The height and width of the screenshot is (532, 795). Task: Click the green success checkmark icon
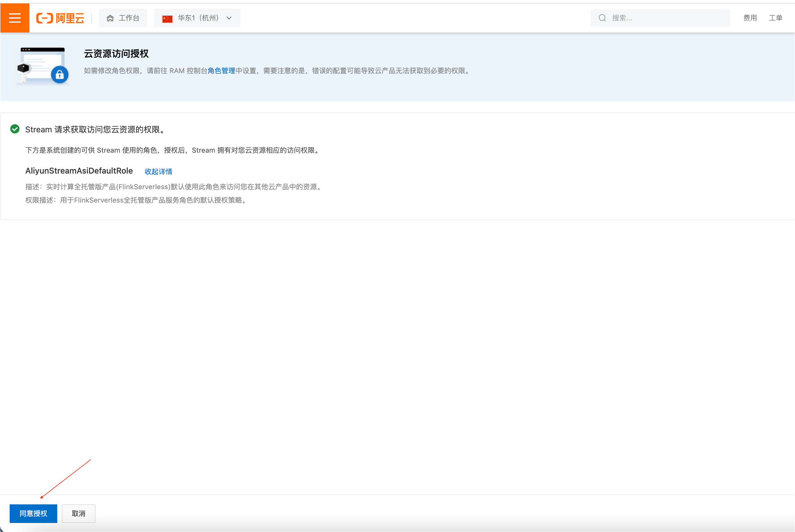(15, 129)
